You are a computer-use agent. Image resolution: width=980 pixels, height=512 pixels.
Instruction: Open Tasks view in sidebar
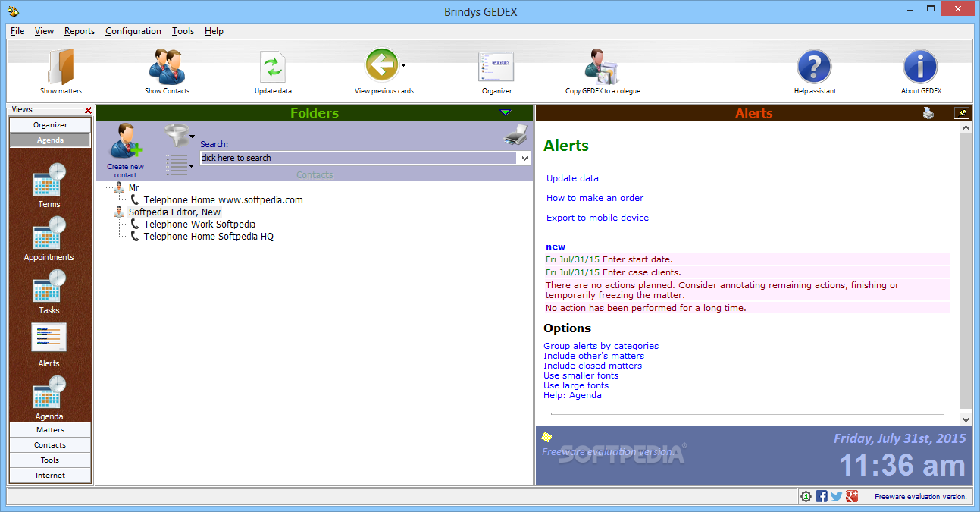(x=49, y=292)
